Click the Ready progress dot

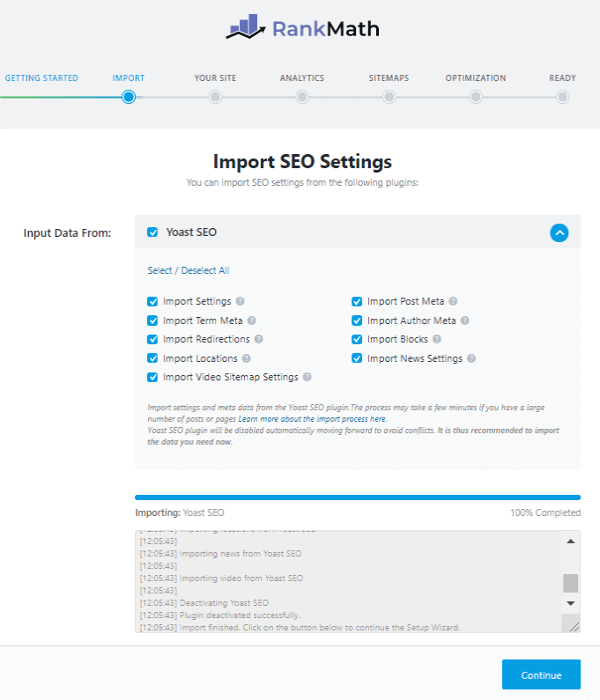point(562,97)
